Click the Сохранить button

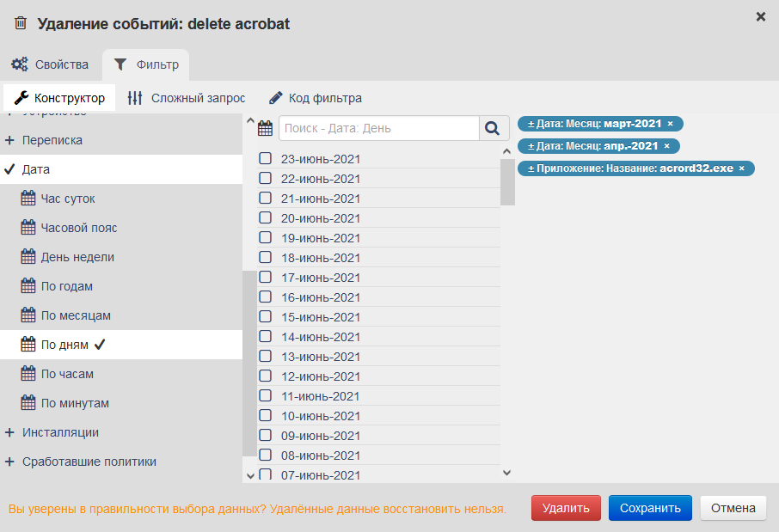(649, 508)
